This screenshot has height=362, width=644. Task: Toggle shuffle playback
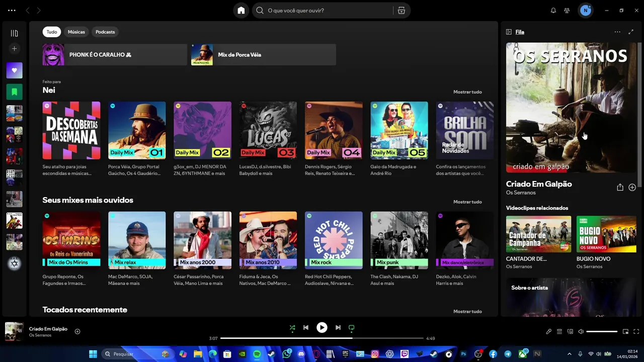pyautogui.click(x=292, y=327)
